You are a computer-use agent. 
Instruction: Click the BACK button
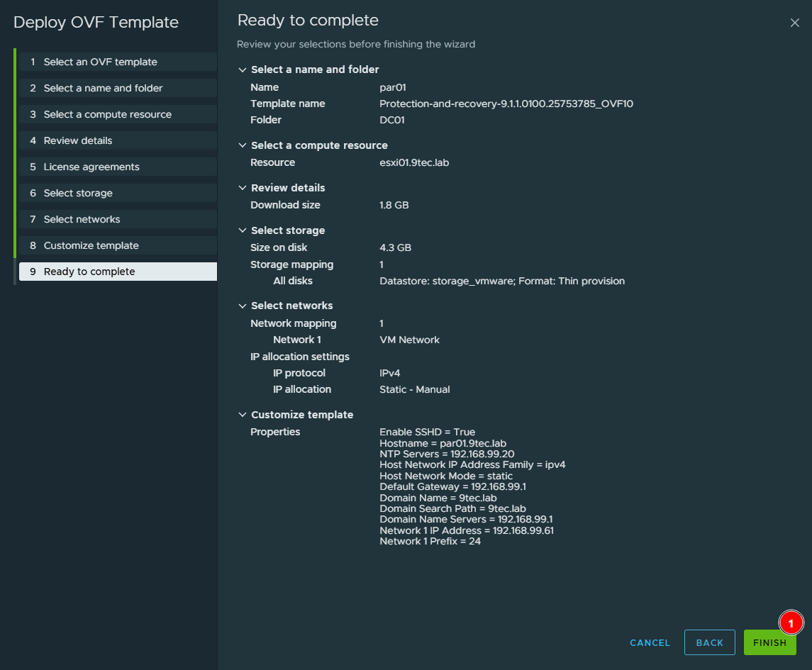[x=709, y=642]
